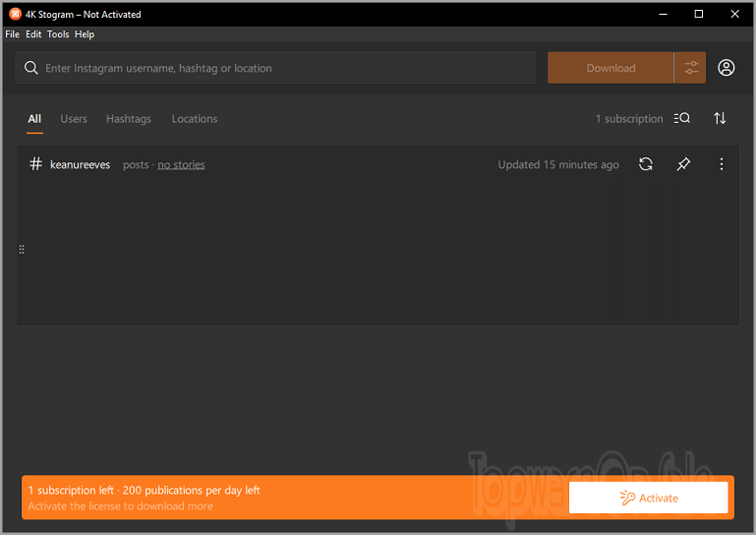Click the hashtag icon beside keanureeves
756x535 pixels.
[35, 164]
